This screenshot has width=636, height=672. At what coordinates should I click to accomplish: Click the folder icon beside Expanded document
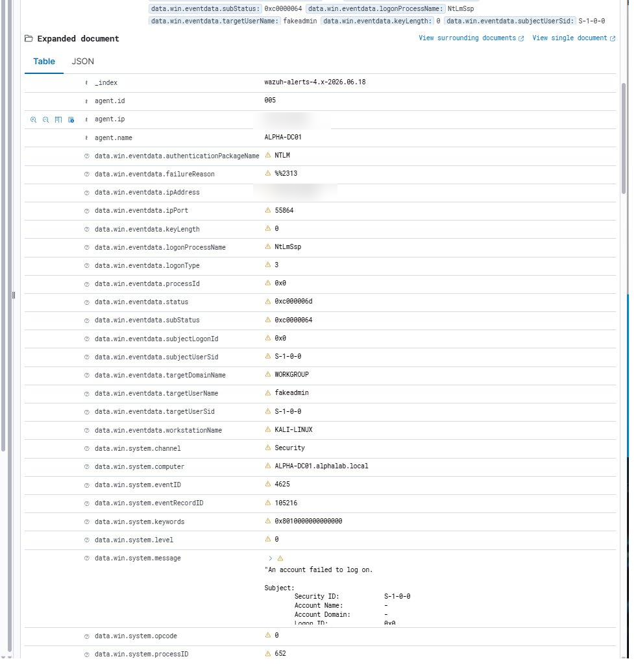tap(29, 38)
